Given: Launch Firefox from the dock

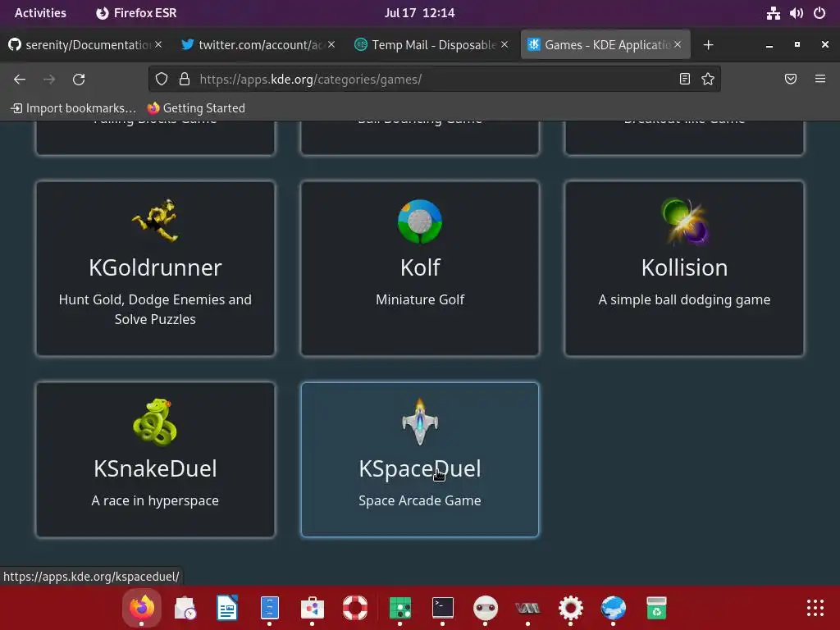Looking at the screenshot, I should coord(142,608).
